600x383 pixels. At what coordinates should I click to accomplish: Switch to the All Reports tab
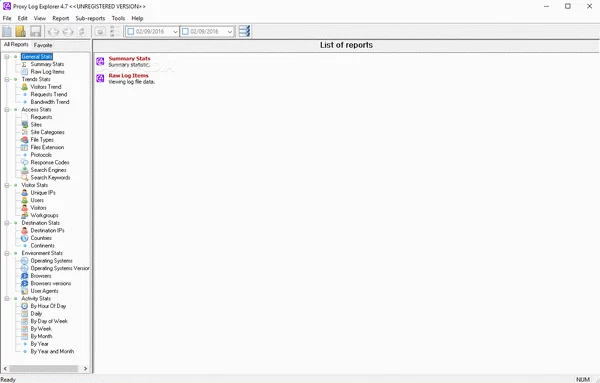pos(16,45)
